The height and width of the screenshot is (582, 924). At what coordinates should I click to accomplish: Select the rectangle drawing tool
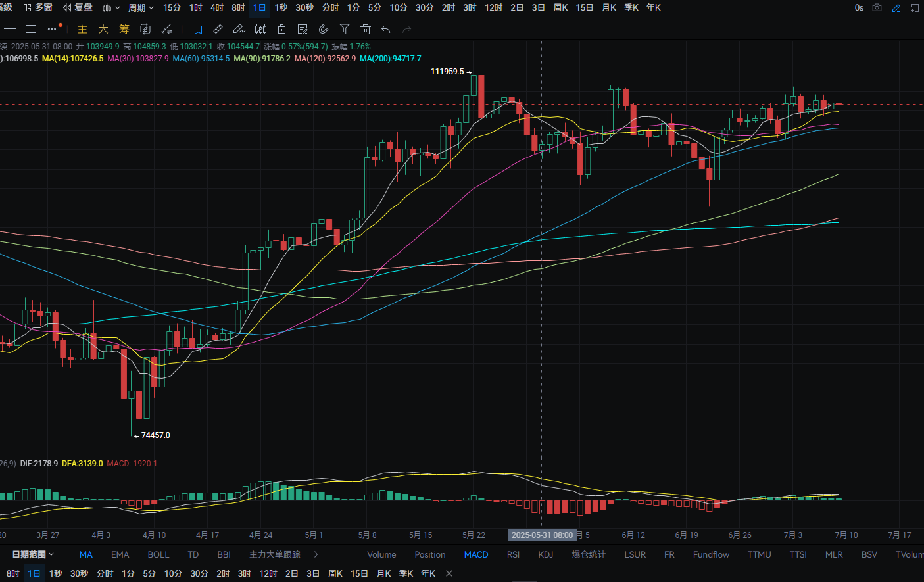point(31,29)
